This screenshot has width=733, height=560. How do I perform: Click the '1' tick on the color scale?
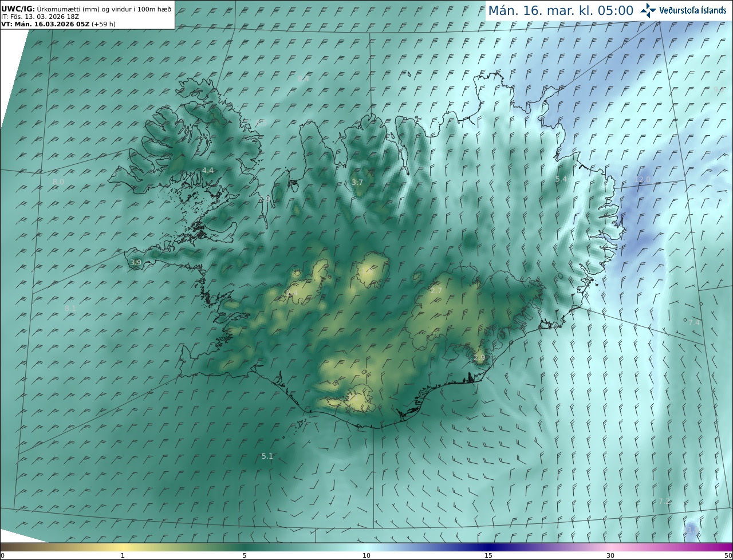(123, 555)
